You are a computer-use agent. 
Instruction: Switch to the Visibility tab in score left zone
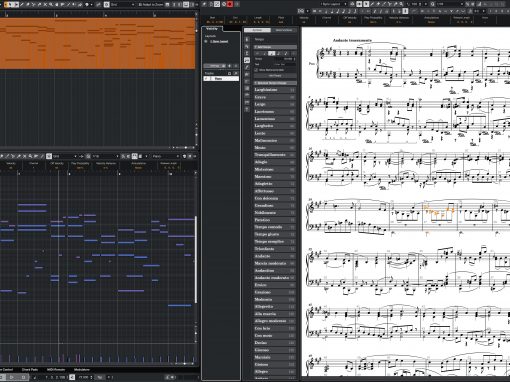tap(212, 29)
